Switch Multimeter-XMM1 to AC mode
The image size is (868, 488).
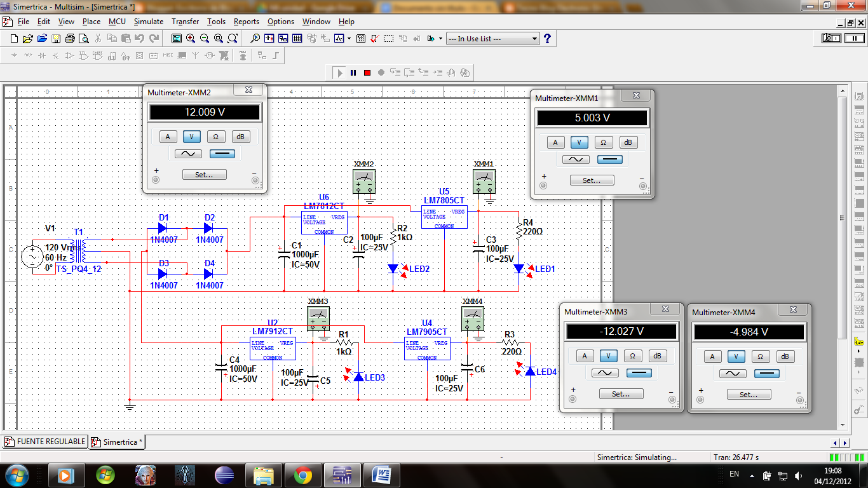click(574, 159)
